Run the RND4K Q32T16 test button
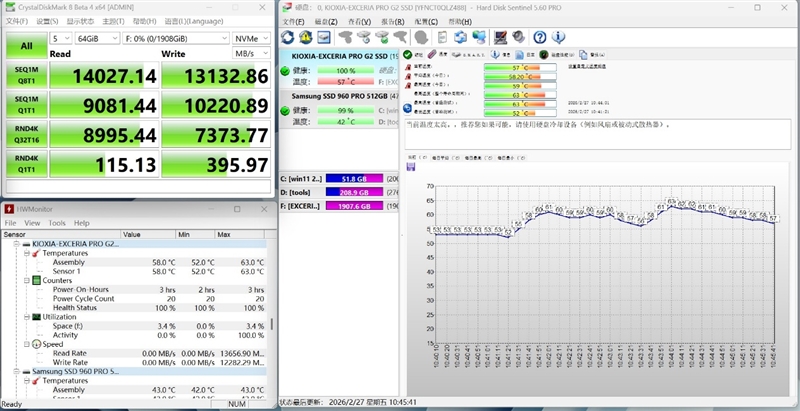The image size is (800, 411). (27, 135)
